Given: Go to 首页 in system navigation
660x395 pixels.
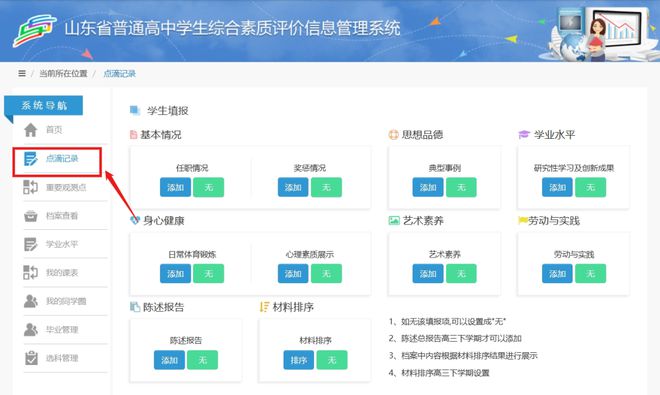Looking at the screenshot, I should click(x=54, y=130).
